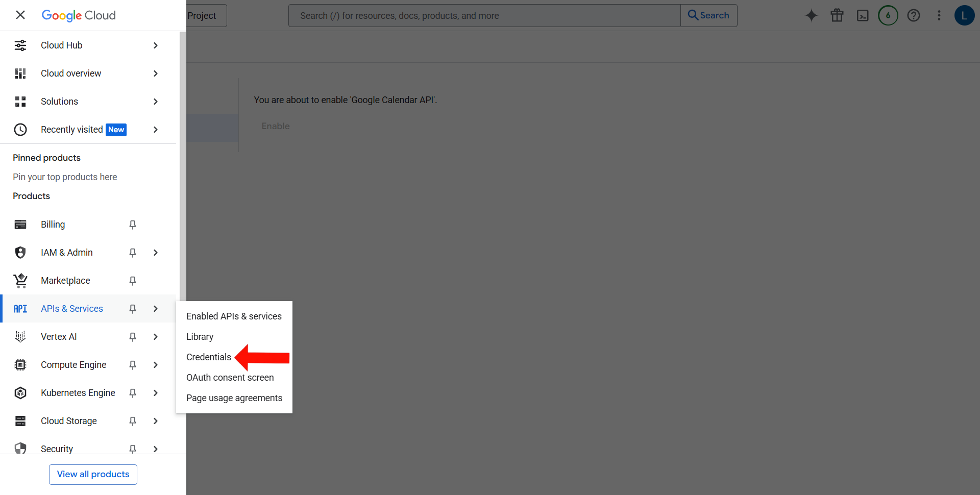Image resolution: width=980 pixels, height=495 pixels.
Task: Click the IAM & Admin shield icon
Action: click(20, 253)
